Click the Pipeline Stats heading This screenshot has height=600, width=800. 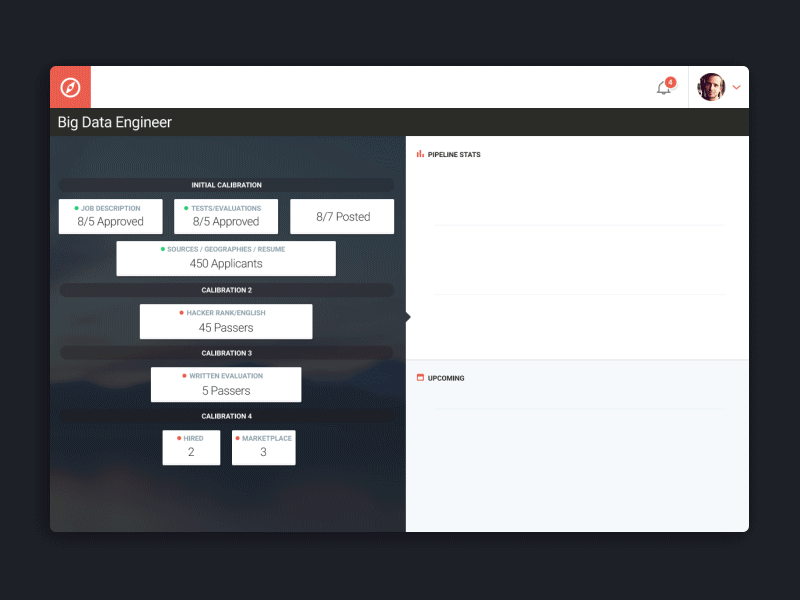point(454,155)
